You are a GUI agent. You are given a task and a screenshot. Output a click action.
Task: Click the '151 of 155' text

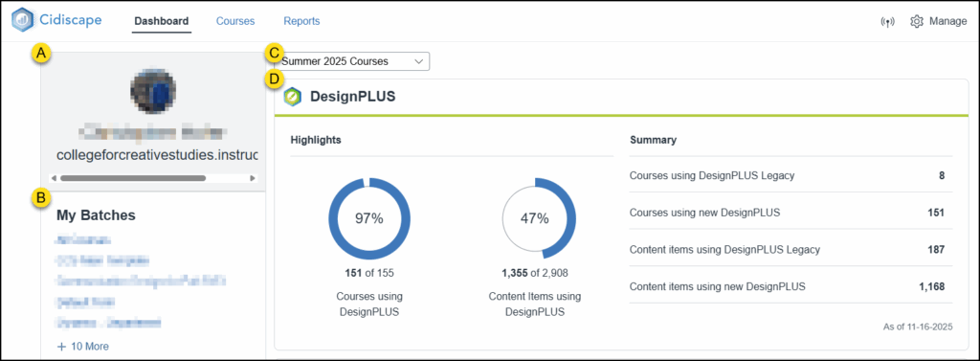pos(369,273)
